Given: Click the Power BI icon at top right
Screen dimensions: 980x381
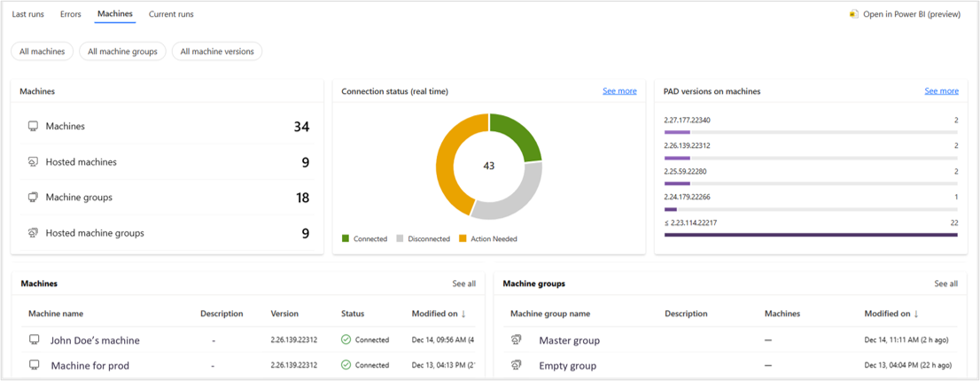Looking at the screenshot, I should point(854,14).
